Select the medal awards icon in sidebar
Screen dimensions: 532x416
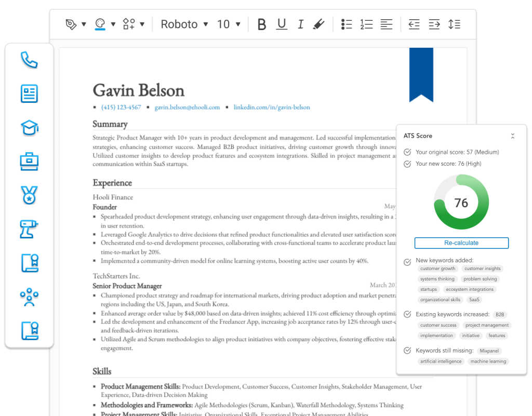point(29,195)
